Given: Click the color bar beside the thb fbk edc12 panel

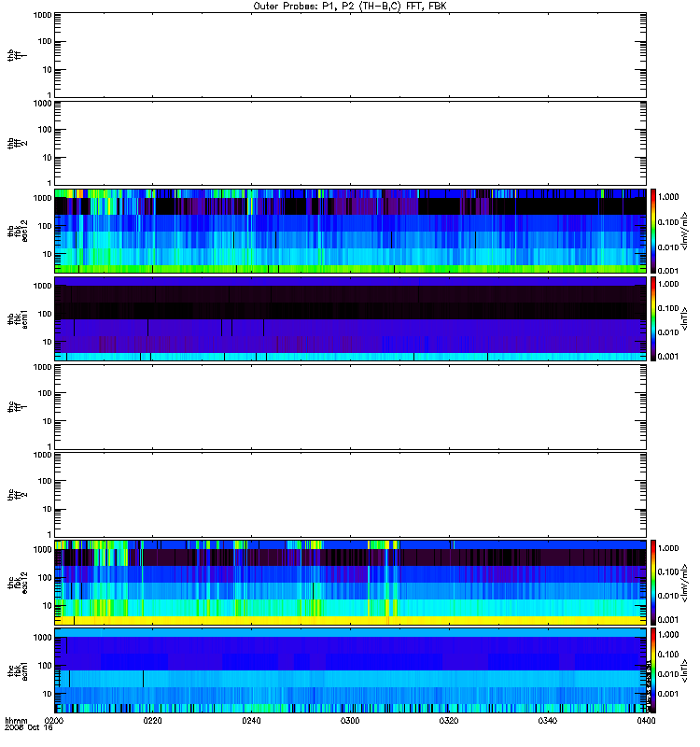Looking at the screenshot, I should tap(653, 231).
